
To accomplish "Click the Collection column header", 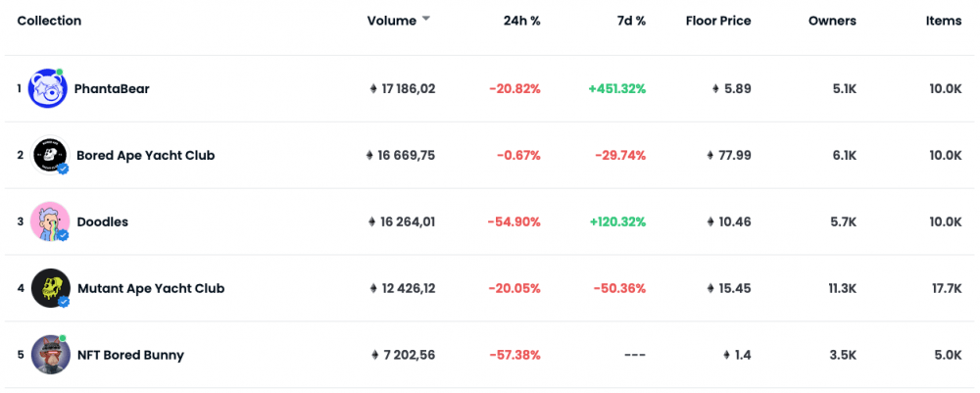I will click(49, 21).
